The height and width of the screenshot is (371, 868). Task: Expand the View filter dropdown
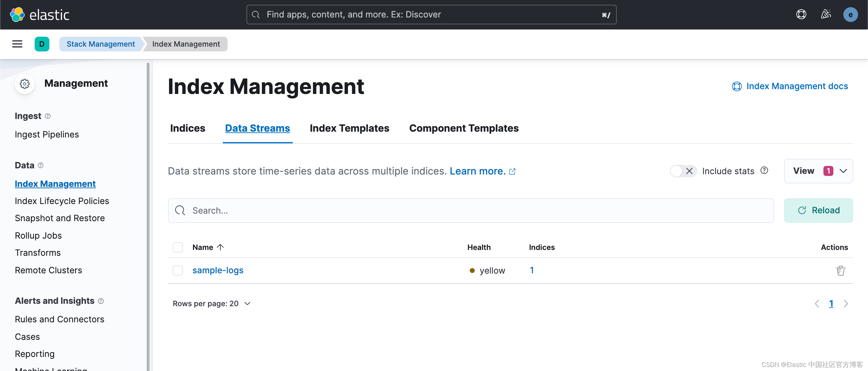tap(818, 171)
